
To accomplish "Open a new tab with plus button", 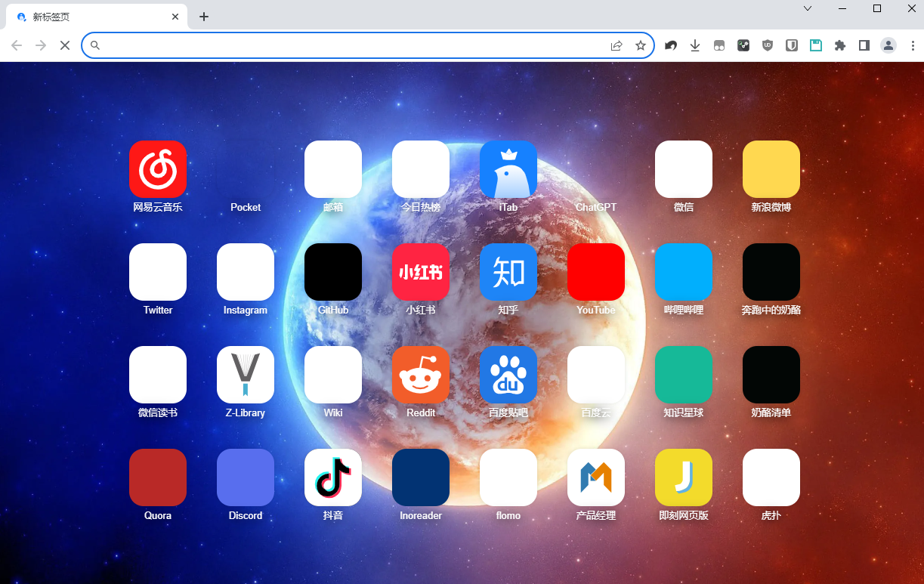I will (x=204, y=17).
